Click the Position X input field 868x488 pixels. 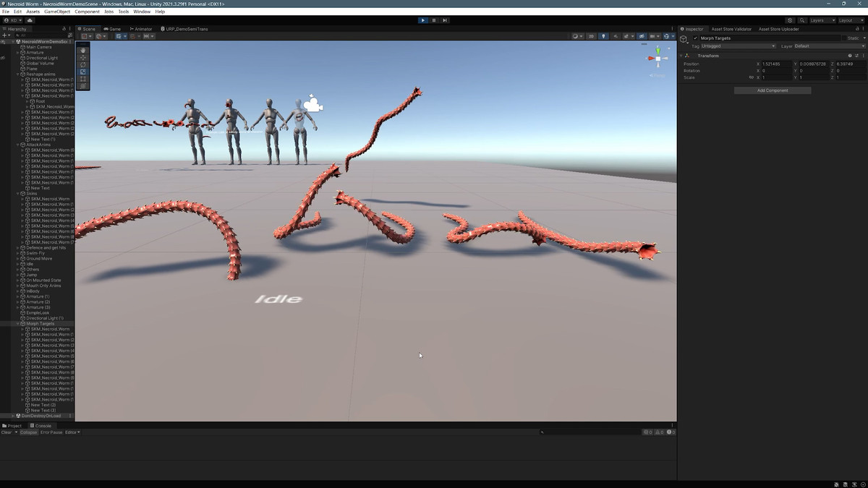click(x=776, y=64)
